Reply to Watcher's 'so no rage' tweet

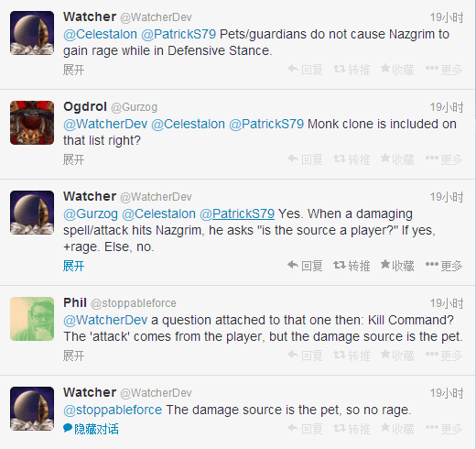coord(305,429)
